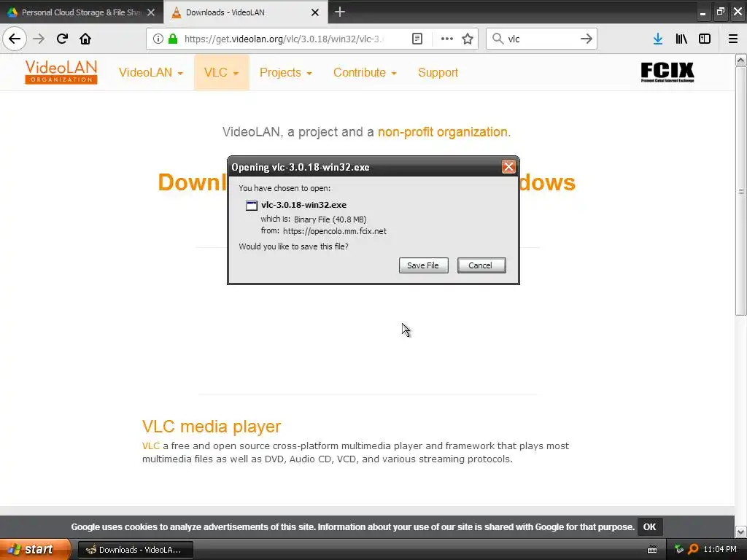The width and height of the screenshot is (747, 560).
Task: Click the VLC media player heading
Action: (212, 426)
